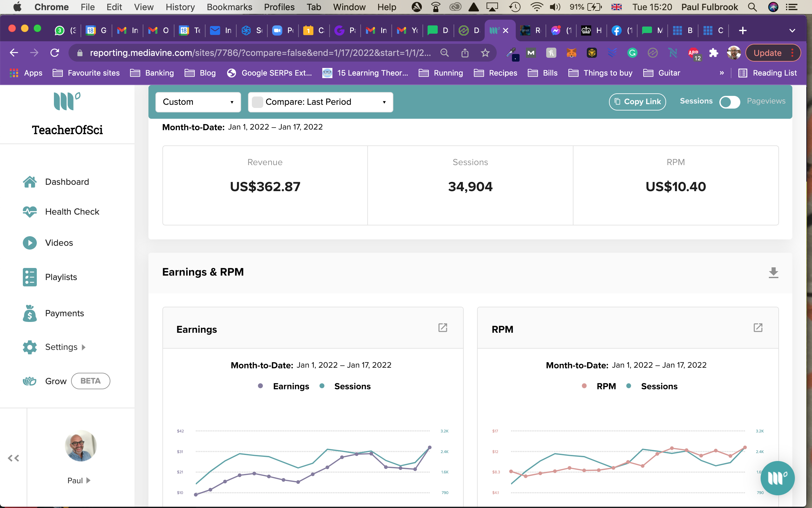Open the Grammarly extension icon
The height and width of the screenshot is (508, 812).
(632, 53)
